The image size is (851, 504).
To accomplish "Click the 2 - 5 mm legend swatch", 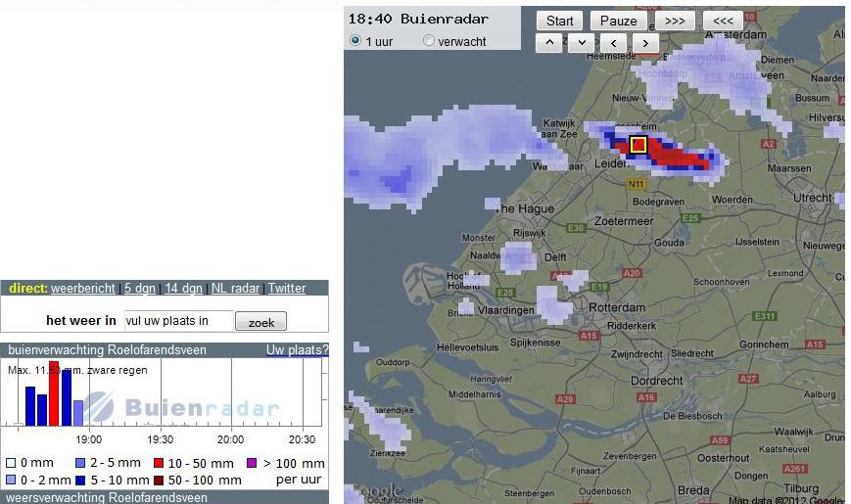I will pyautogui.click(x=80, y=463).
